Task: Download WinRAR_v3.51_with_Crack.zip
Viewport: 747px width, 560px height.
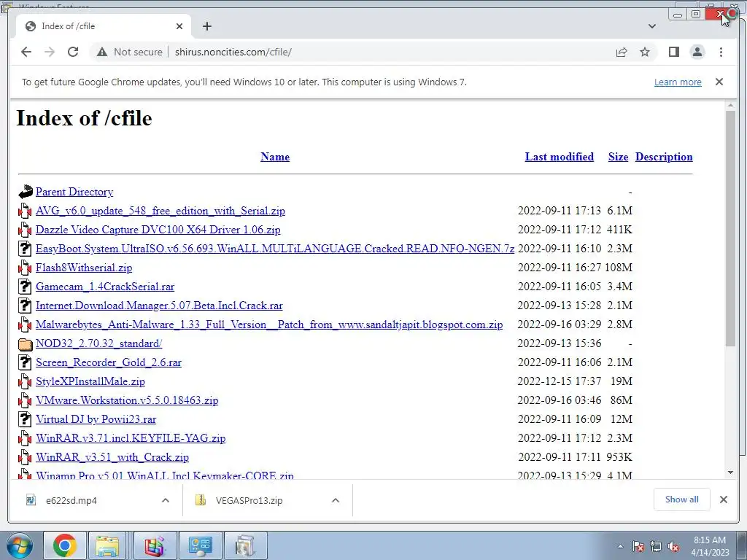Action: pyautogui.click(x=112, y=457)
